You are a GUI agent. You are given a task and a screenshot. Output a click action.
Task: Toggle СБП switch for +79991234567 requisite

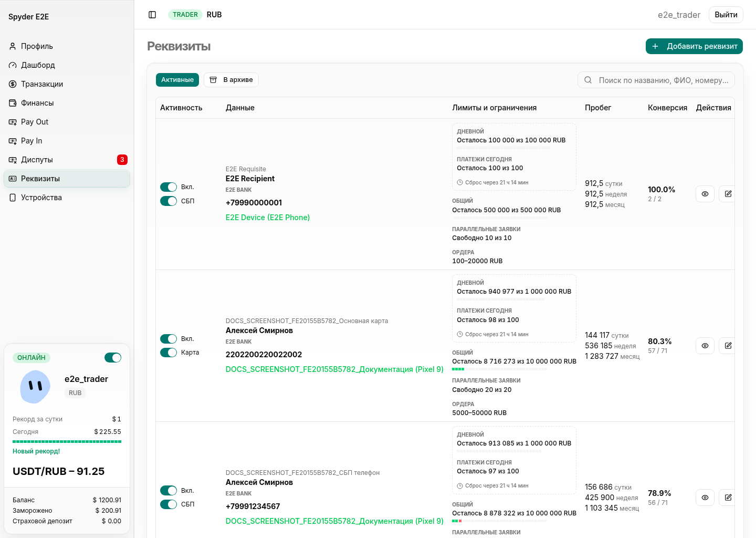pyautogui.click(x=169, y=504)
